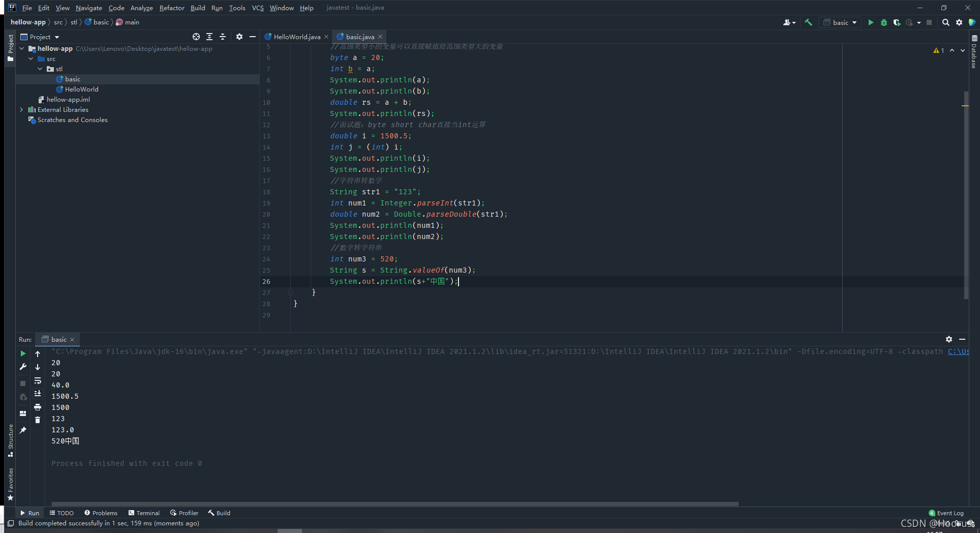Screen dimensions: 980x533
Task: Go to next highlighted warning arrow
Action: tap(963, 50)
